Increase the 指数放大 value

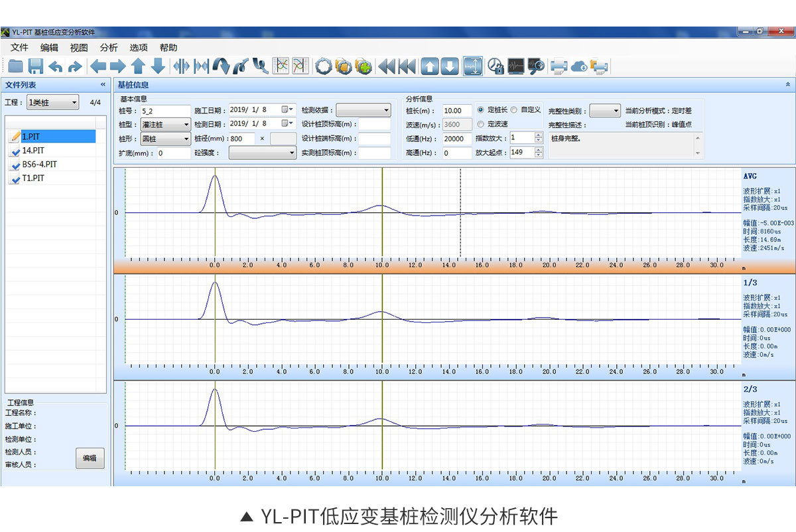539,135
